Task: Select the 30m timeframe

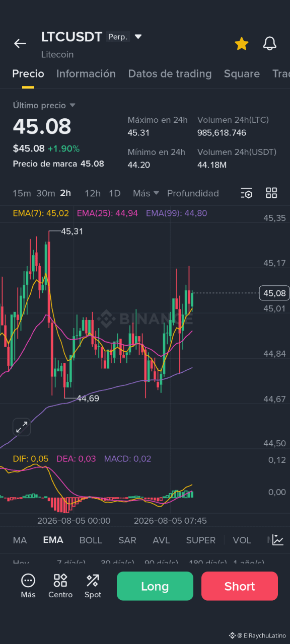Action: click(45, 193)
